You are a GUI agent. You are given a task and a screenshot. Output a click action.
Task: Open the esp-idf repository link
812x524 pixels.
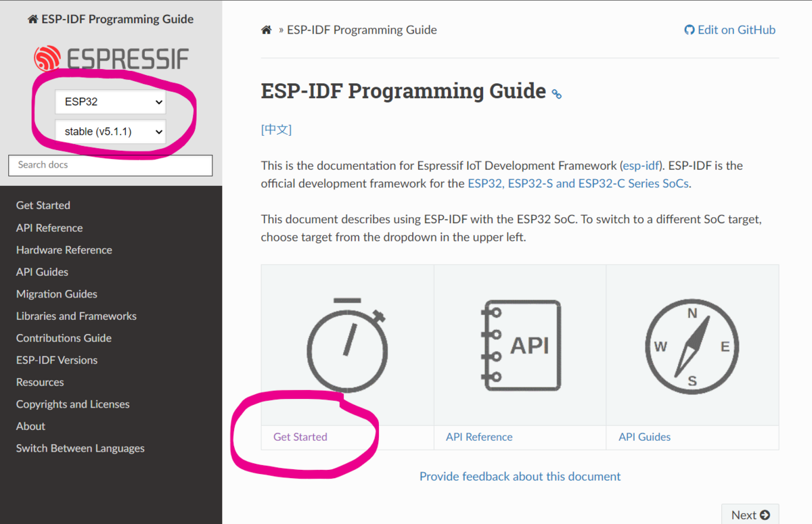[640, 166]
